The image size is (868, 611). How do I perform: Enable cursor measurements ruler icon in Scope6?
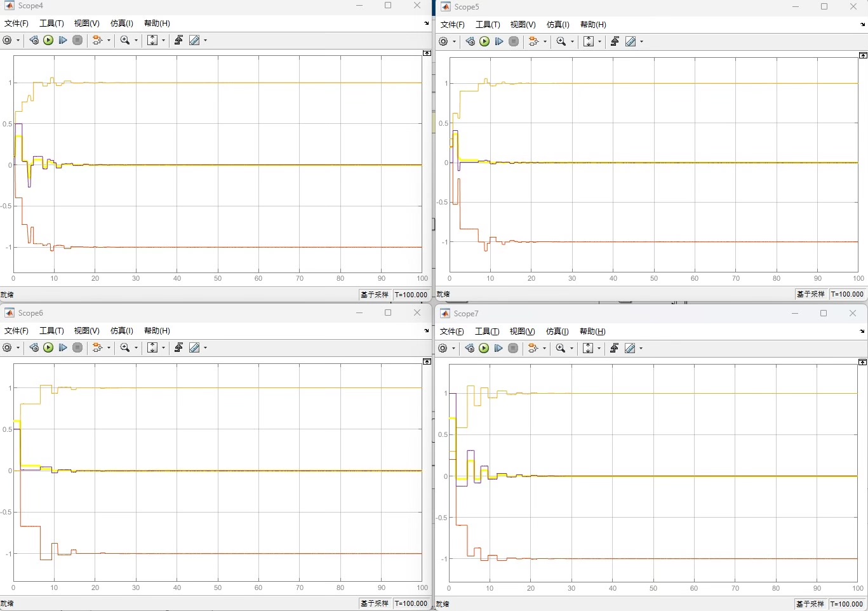(x=194, y=347)
